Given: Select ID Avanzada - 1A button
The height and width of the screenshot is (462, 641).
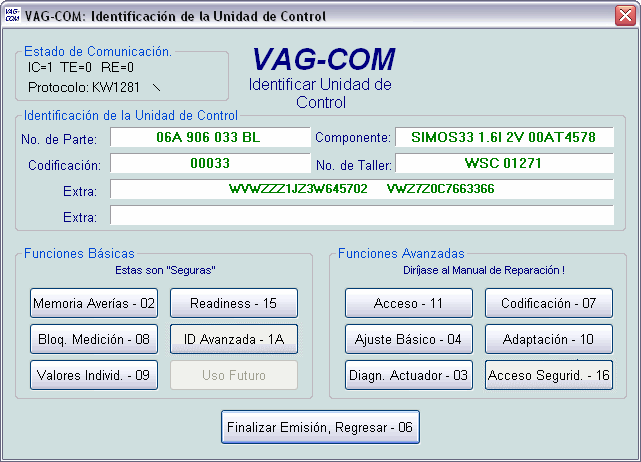Looking at the screenshot, I should coord(234,339).
